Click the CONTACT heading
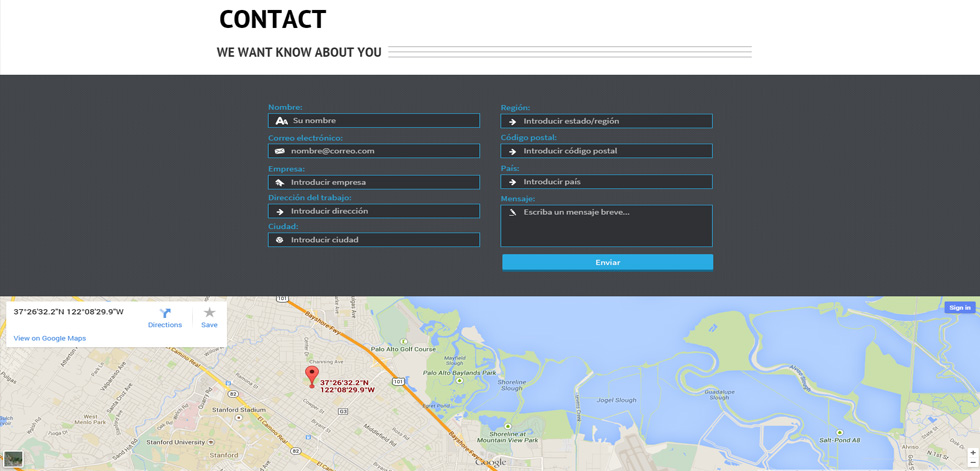 pos(272,19)
